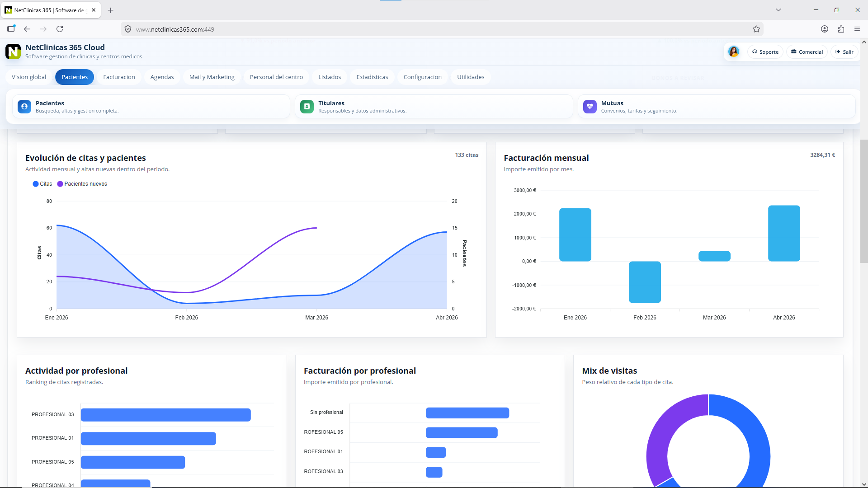
Task: Open the Titulares submenu card
Action: 434,107
